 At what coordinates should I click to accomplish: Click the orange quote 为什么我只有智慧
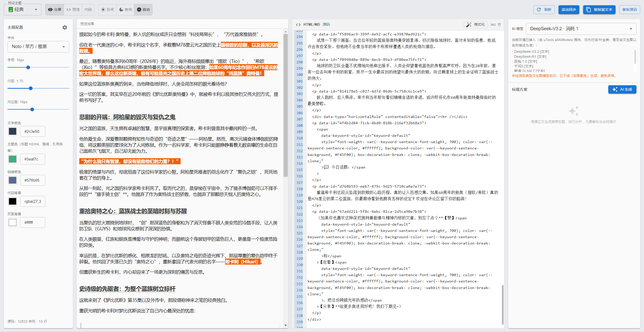click(130, 161)
